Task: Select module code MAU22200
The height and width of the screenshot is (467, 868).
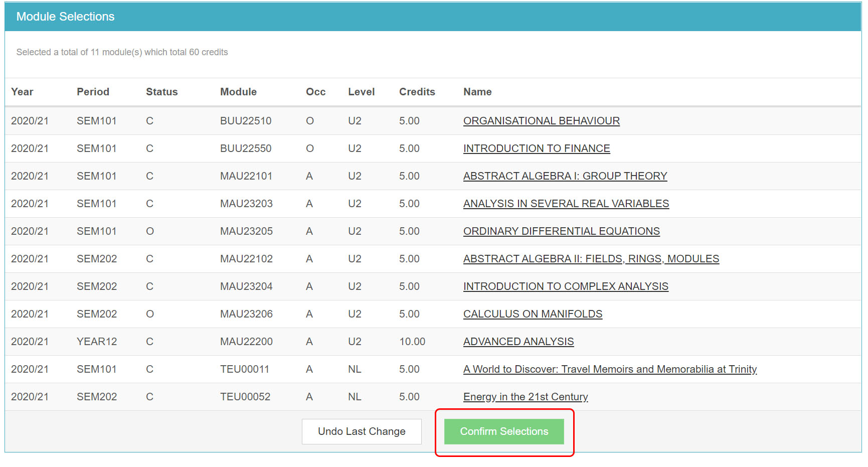Action: [246, 342]
